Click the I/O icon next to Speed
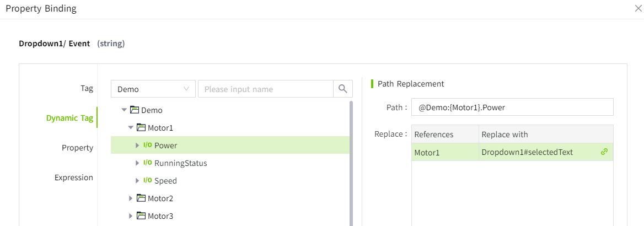 [x=147, y=181]
